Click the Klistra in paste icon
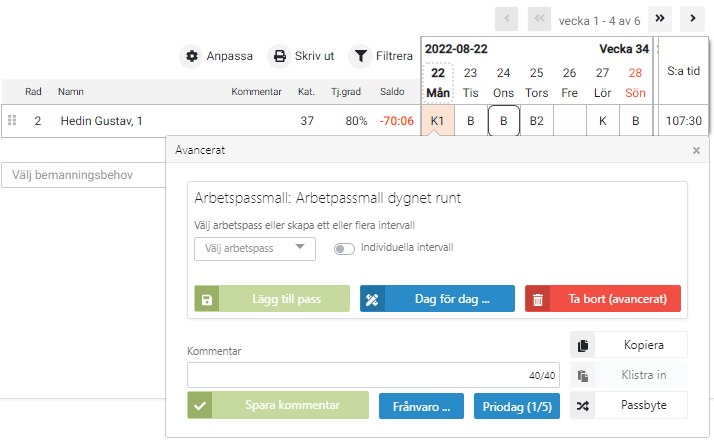This screenshot has height=440, width=714. pyautogui.click(x=583, y=375)
